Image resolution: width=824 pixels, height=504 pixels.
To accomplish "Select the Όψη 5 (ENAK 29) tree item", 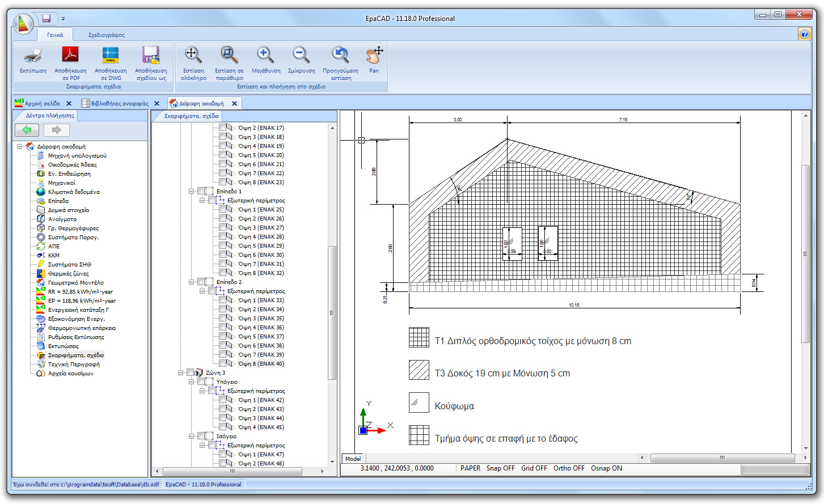I will 261,245.
